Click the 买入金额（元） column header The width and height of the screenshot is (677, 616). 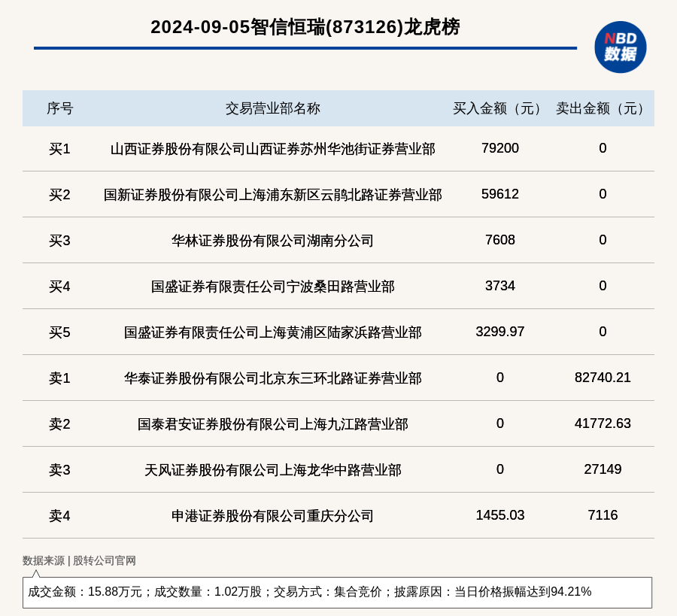pyautogui.click(x=500, y=108)
